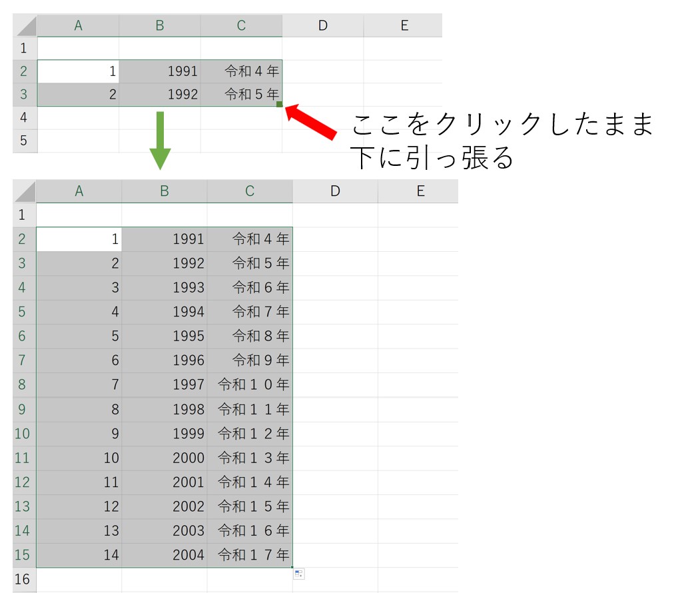Open the Auto Fill Options smart tag
This screenshot has width=700, height=593.
click(298, 574)
